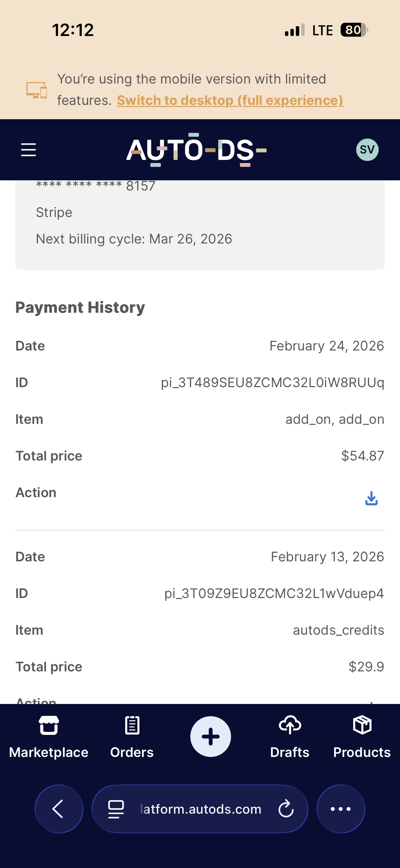The image size is (400, 868).
Task: Open the browser three-dots menu
Action: pyautogui.click(x=341, y=809)
